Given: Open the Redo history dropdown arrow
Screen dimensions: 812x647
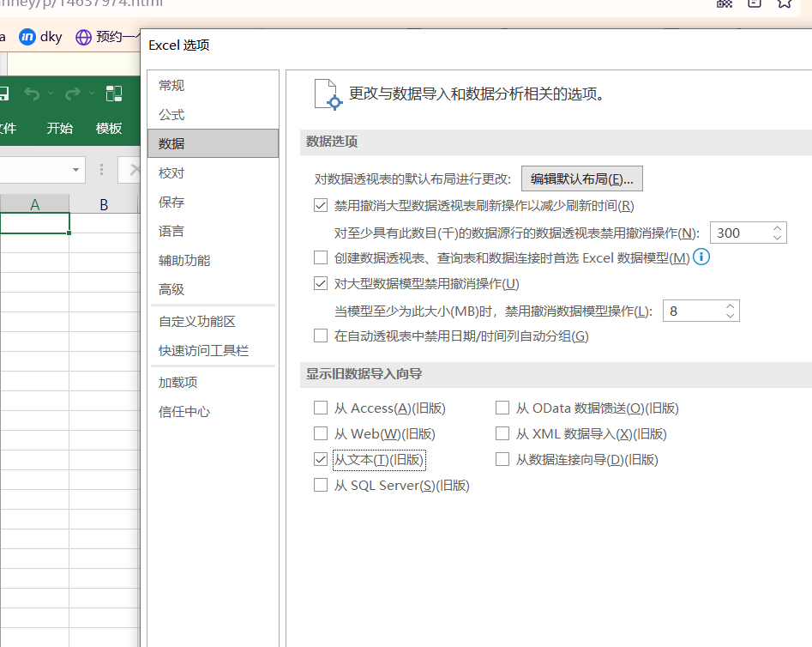Looking at the screenshot, I should pyautogui.click(x=92, y=94).
